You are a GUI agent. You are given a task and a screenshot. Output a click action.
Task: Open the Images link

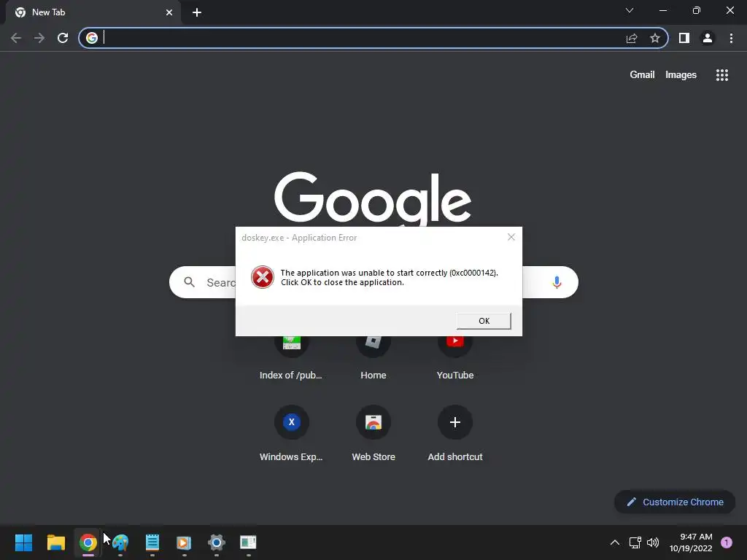click(681, 75)
